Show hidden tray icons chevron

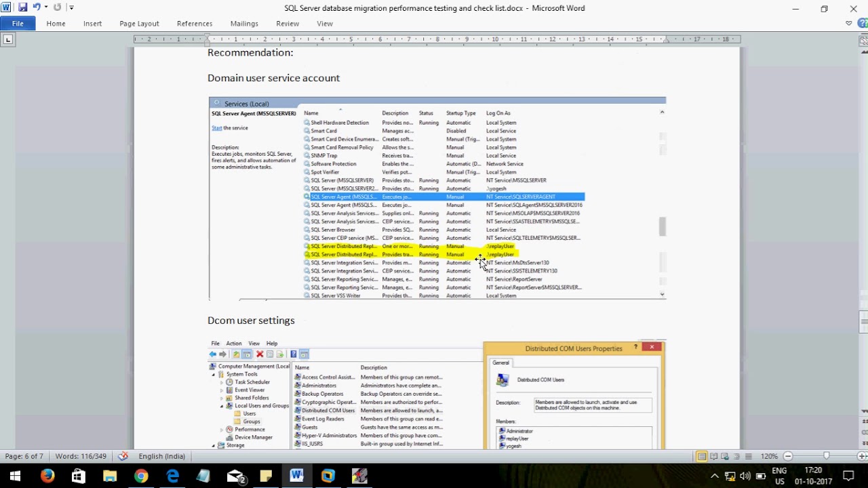tap(714, 476)
